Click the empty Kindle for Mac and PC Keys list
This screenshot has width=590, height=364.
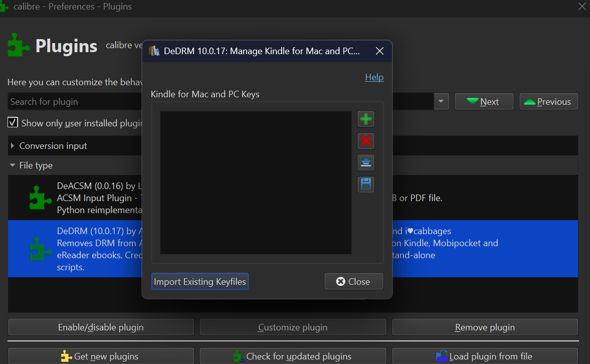tap(256, 183)
